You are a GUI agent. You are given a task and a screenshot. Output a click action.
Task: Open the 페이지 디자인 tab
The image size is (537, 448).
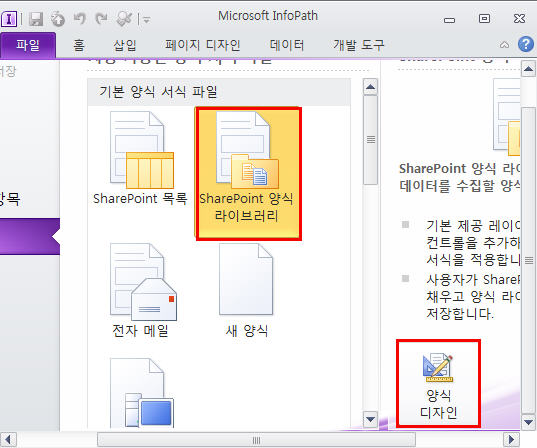click(x=203, y=45)
